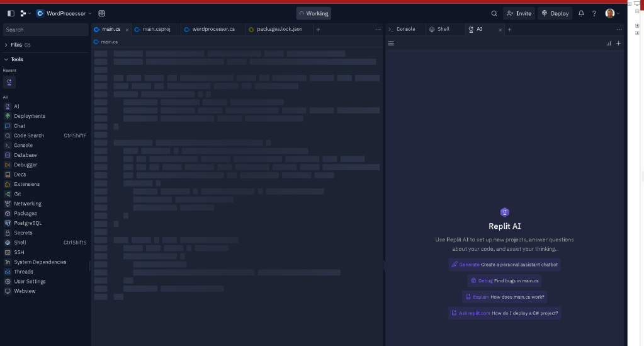
Task: Add new tab in editor pane
Action: point(318,30)
